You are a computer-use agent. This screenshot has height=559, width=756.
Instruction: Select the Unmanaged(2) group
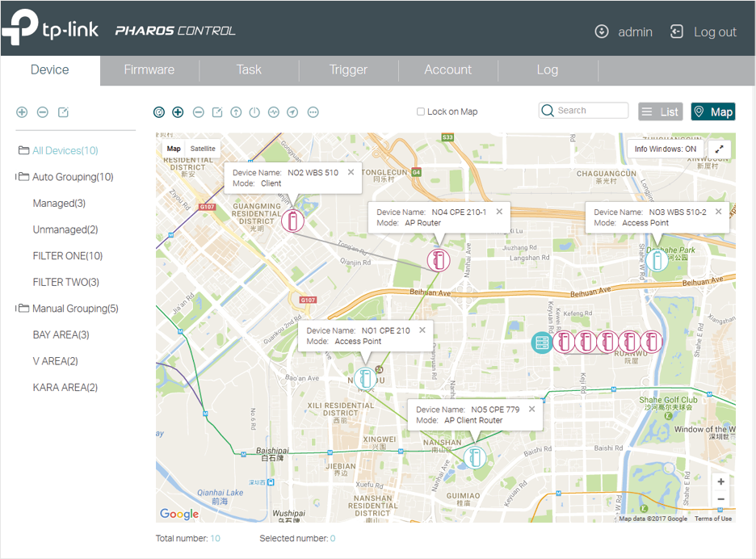[65, 229]
